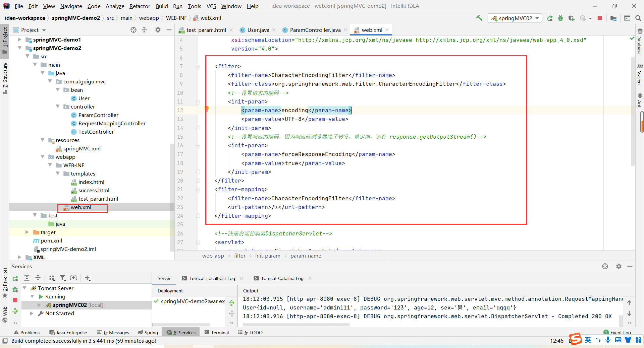The height and width of the screenshot is (348, 644).
Task: Open Run Anything toolbar icon
Action: [x=627, y=18]
